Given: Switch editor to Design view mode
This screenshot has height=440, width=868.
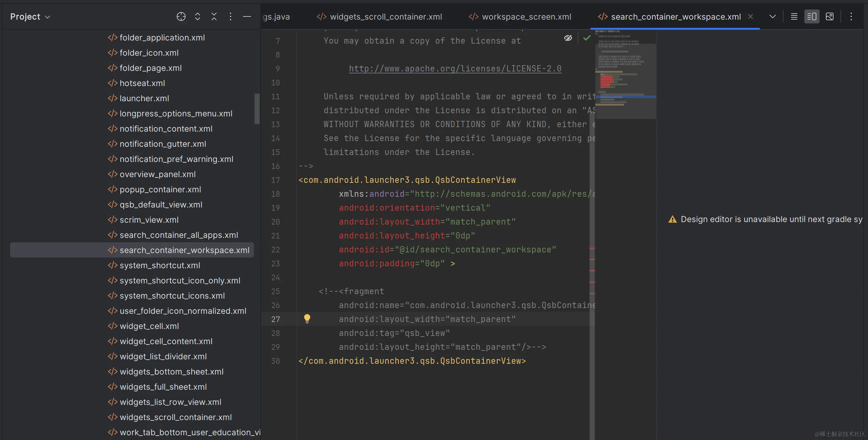Looking at the screenshot, I should click(x=830, y=16).
